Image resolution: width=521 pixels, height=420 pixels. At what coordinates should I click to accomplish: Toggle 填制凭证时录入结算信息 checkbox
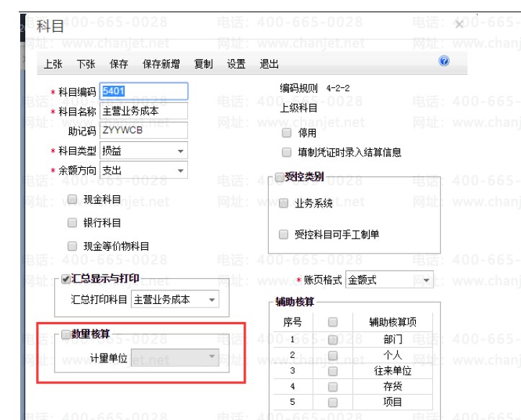[286, 152]
